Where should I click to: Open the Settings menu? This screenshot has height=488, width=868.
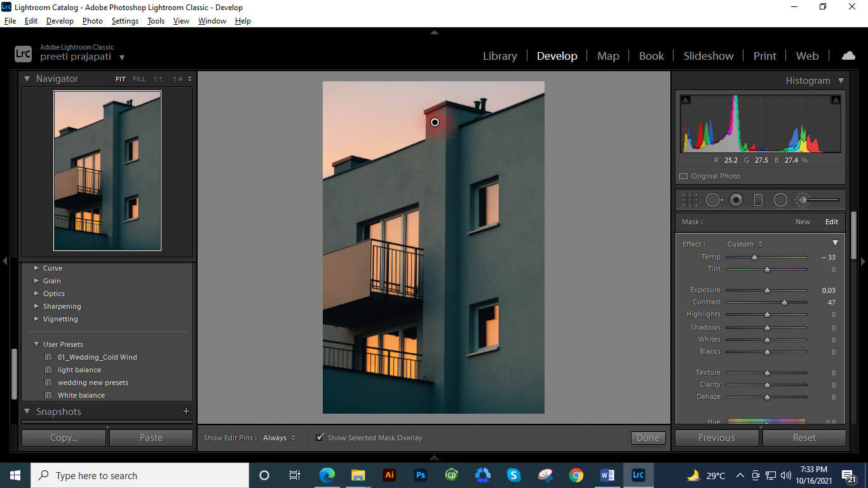[125, 20]
